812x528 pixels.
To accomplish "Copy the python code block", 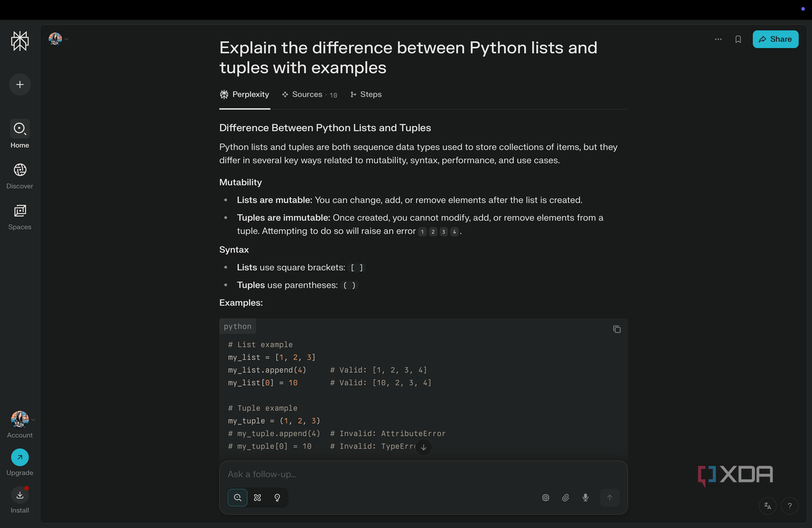I will [617, 329].
